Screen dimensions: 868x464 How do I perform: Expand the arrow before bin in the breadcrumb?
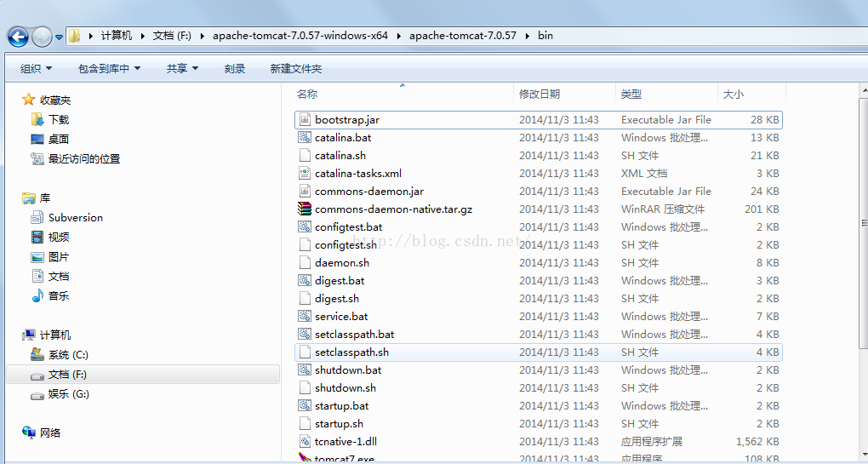coord(527,36)
